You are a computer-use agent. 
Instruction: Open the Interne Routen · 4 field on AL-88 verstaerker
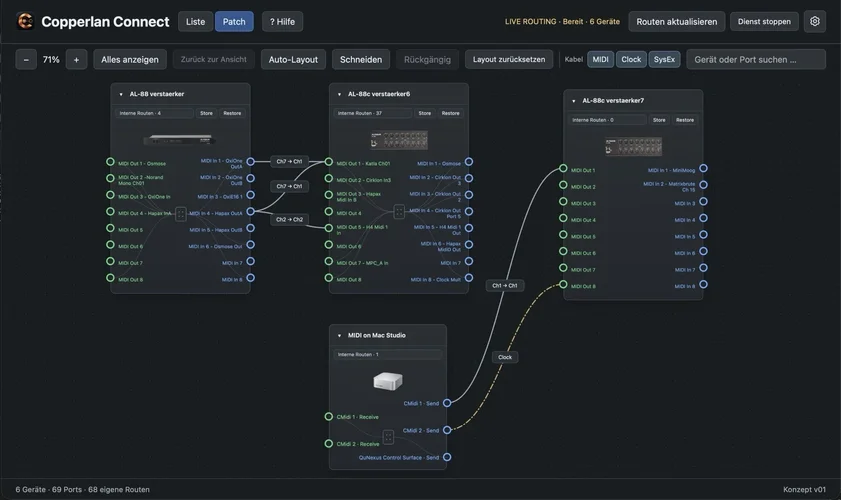(x=154, y=113)
